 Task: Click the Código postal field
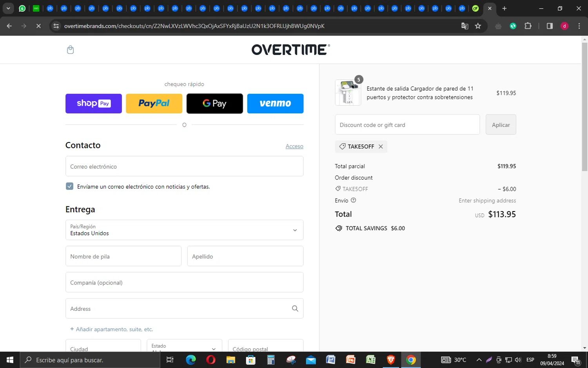(x=266, y=346)
